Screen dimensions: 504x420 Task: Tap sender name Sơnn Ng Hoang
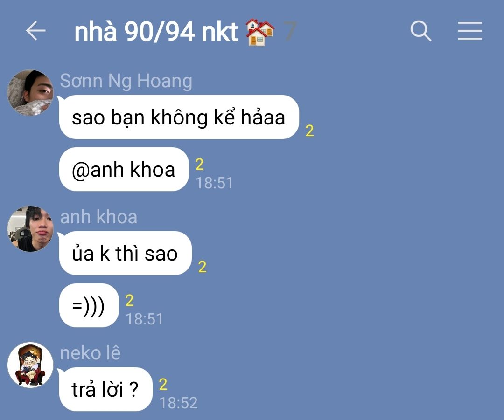coord(126,81)
